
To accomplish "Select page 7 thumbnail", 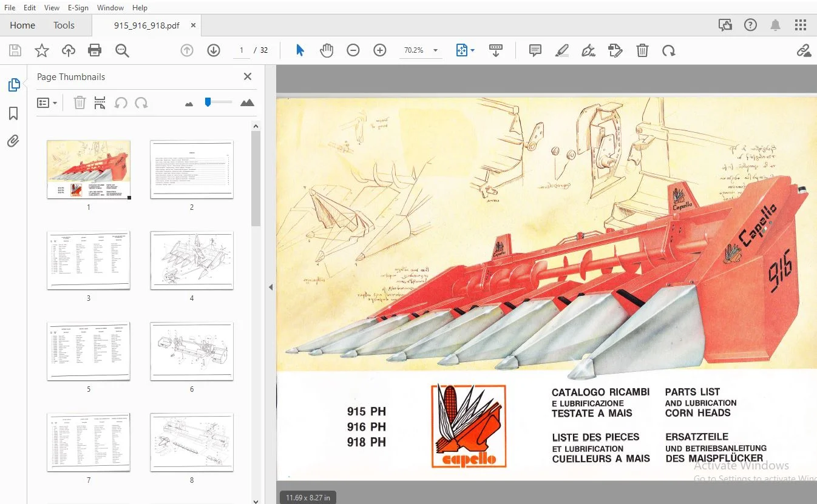I will [x=89, y=442].
